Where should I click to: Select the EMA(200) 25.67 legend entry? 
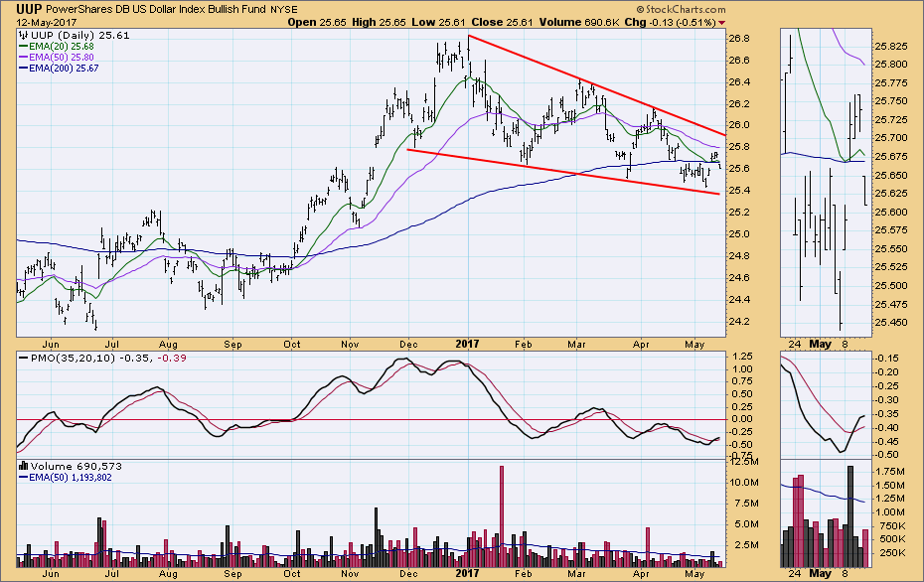59,69
